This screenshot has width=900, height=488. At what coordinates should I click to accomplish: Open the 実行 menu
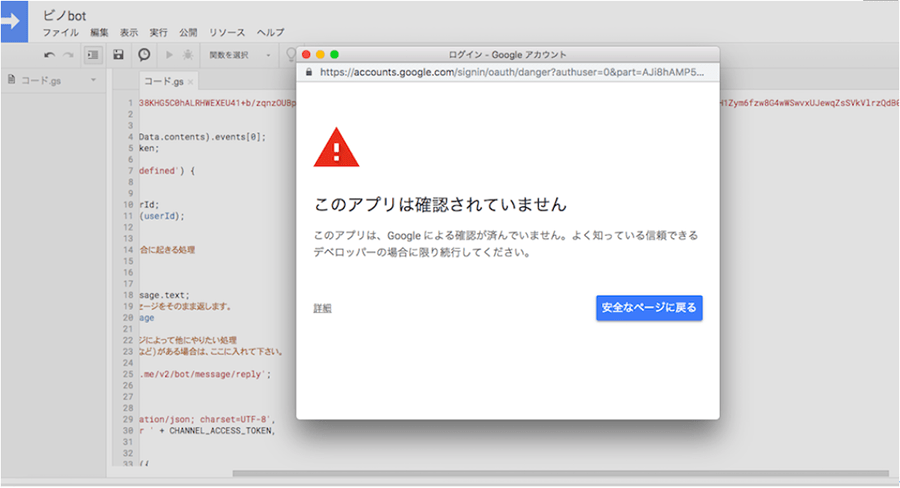click(x=158, y=33)
